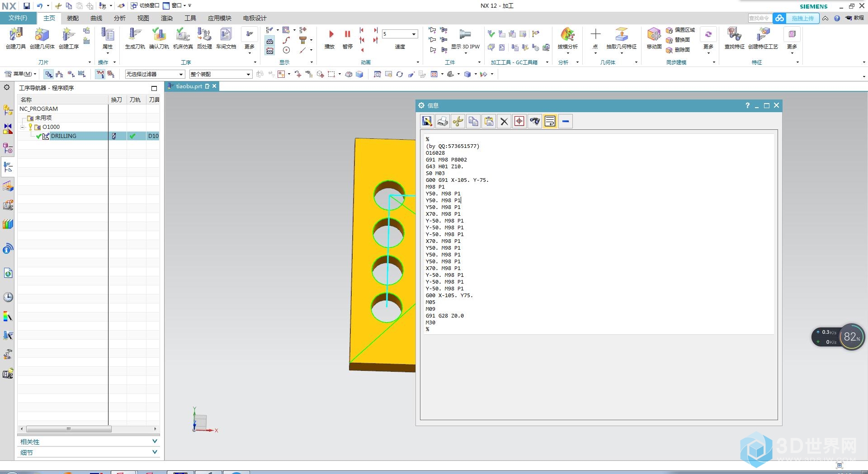
Task: Click 查找特征 find features icon
Action: click(734, 34)
